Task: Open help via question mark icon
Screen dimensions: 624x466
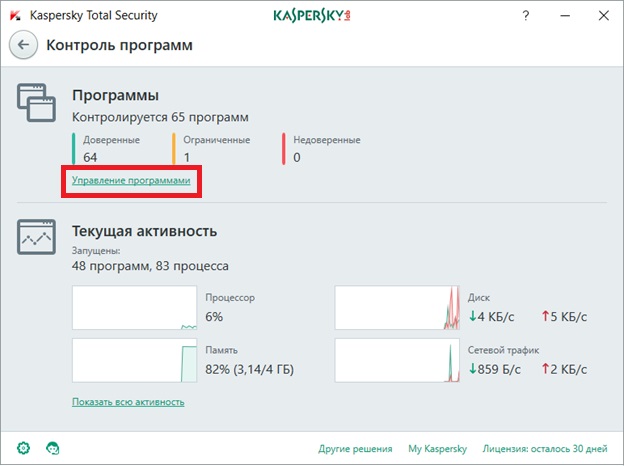Action: 526,16
